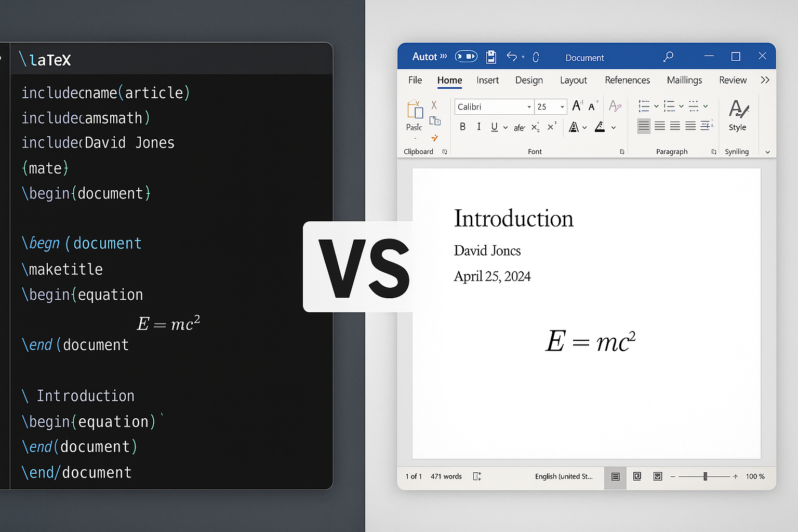Go to the Maillings tab
798x532 pixels.
click(684, 80)
